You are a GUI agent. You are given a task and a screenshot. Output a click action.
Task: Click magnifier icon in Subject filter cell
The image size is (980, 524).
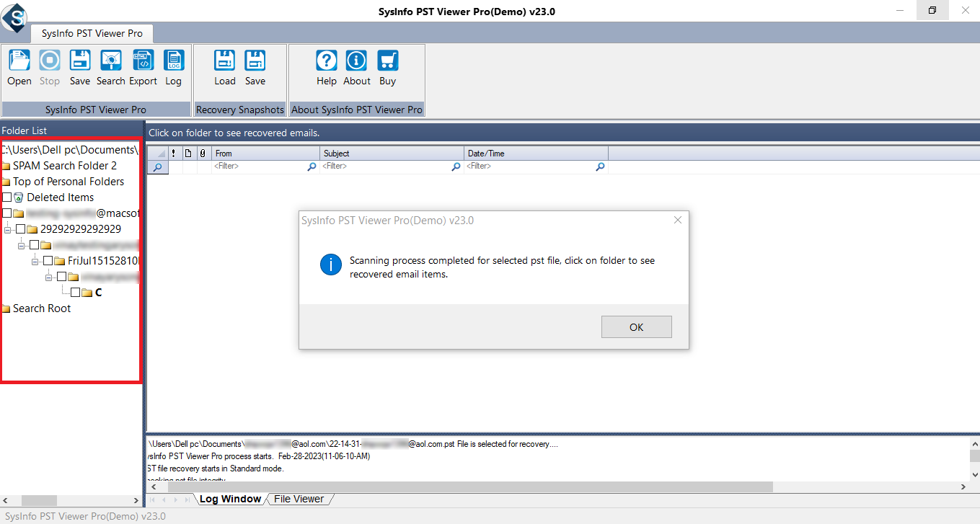456,166
